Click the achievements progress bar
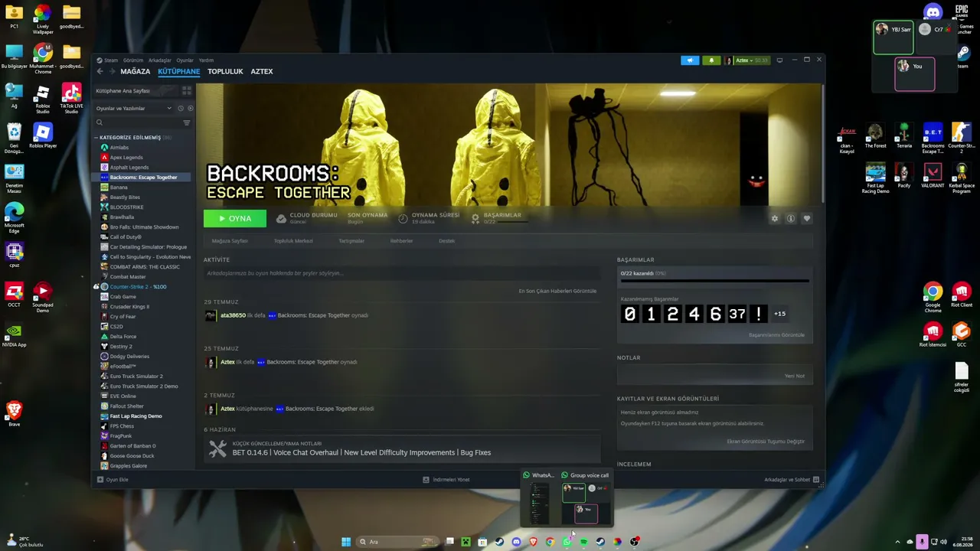Screen dimensions: 980x551 714,281
